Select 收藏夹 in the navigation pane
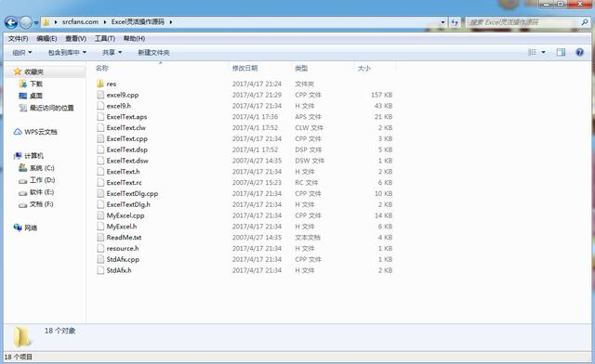The image size is (595, 364). (33, 71)
